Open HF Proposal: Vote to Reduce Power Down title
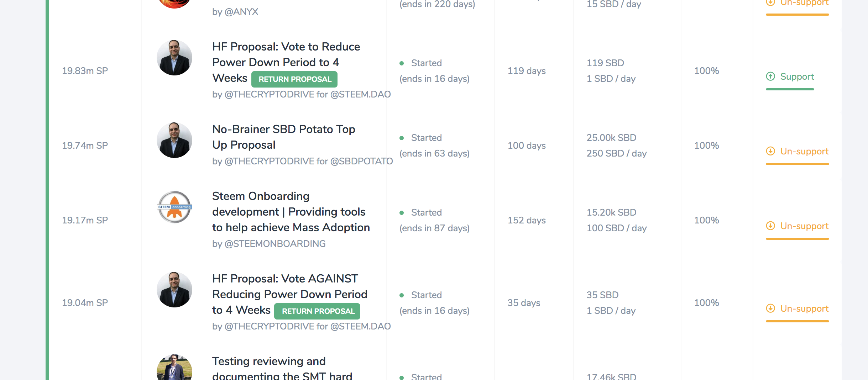Viewport: 868px width, 380px height. (x=286, y=62)
